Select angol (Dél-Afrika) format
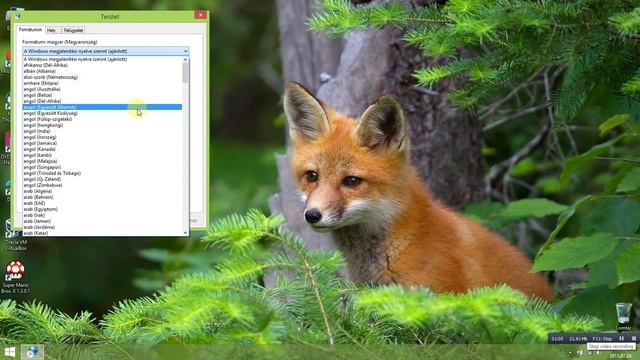 click(x=102, y=101)
